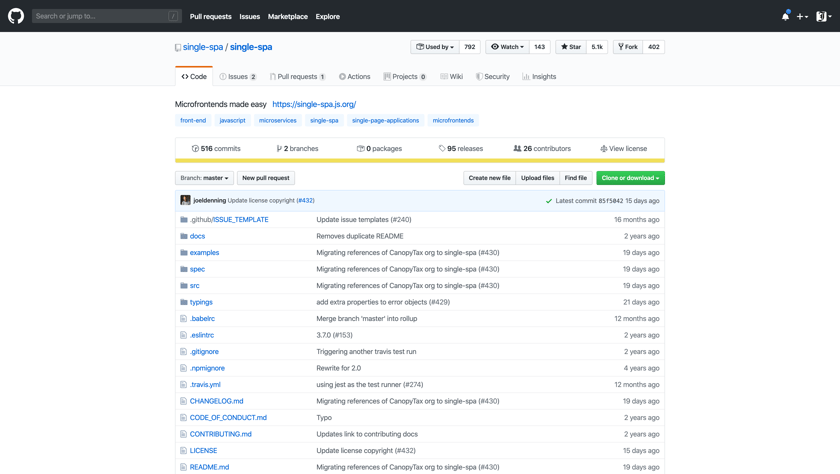This screenshot has height=474, width=840.
Task: Open View license link
Action: coord(624,149)
